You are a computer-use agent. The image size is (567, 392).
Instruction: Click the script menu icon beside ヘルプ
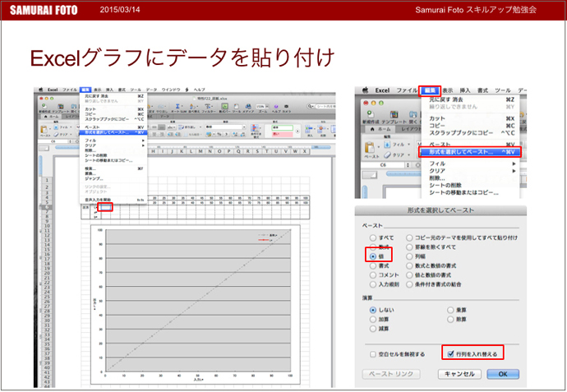[x=187, y=90]
